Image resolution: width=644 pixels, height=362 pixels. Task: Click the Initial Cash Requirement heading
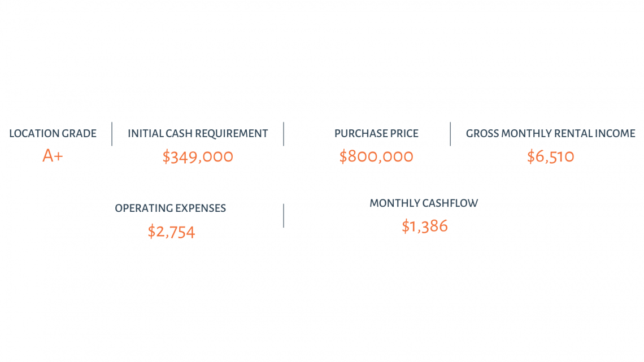click(x=198, y=134)
